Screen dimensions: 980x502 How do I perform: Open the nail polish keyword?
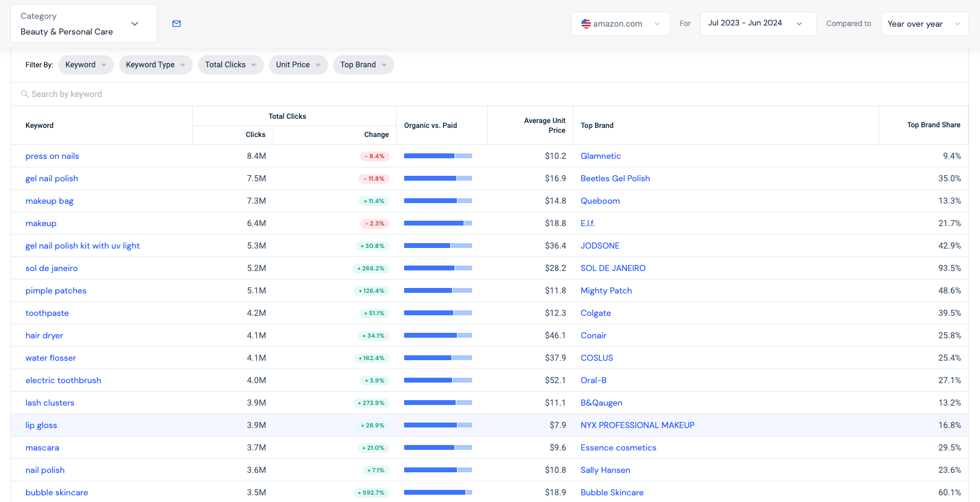pyautogui.click(x=45, y=470)
